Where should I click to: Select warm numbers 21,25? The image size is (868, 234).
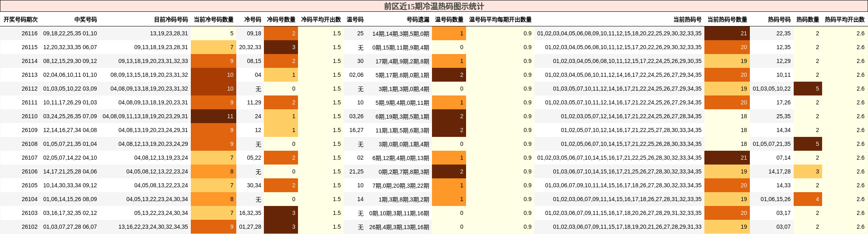click(356, 171)
